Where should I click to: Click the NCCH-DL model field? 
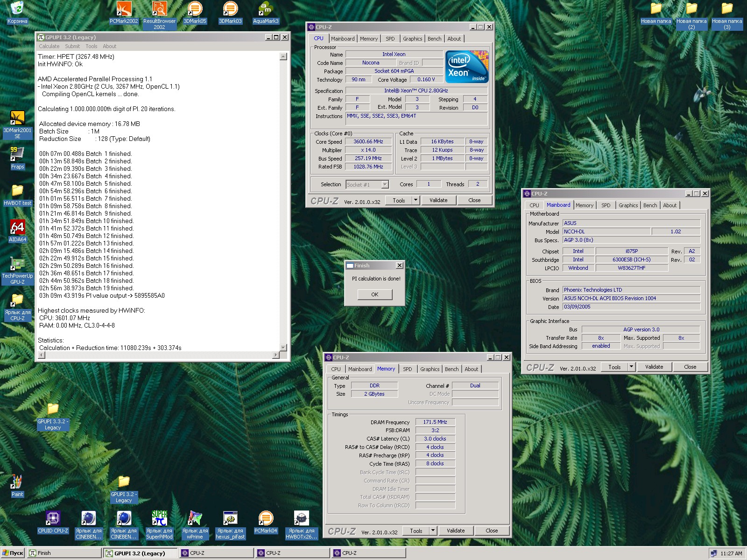point(606,232)
